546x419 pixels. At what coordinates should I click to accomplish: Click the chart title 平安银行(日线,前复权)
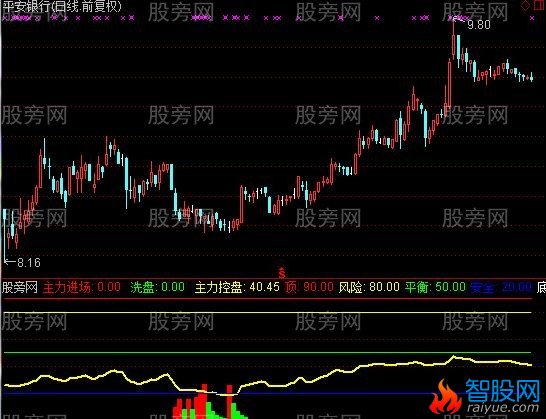(x=62, y=6)
